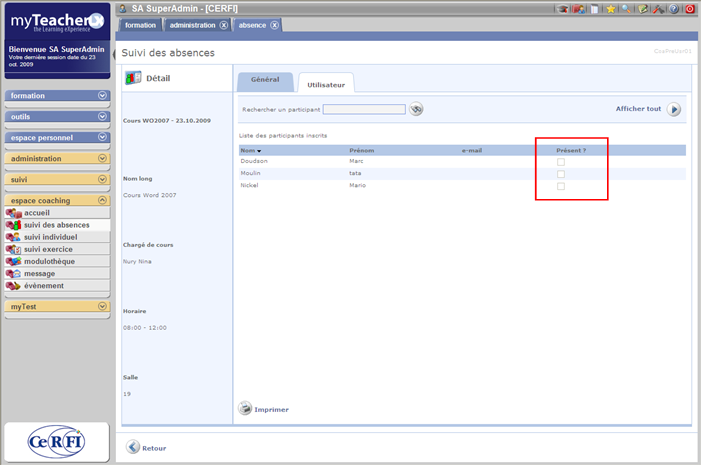Click the search icon beside participant field
The width and height of the screenshot is (701, 465).
417,110
